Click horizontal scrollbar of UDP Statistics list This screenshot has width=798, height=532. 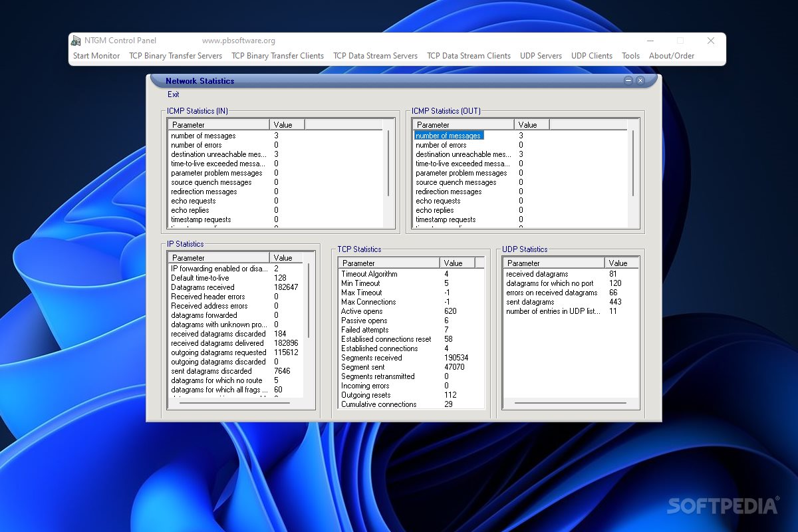click(571, 403)
